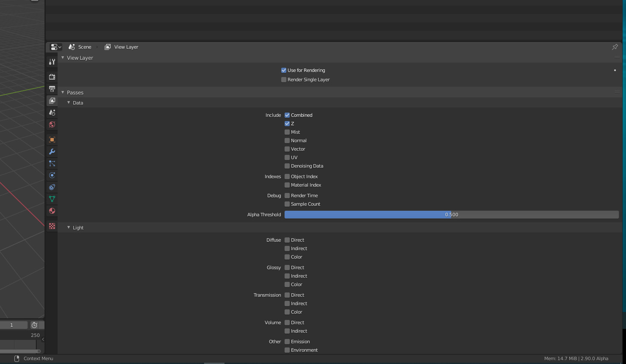Click the View Layer breadcrumb in header

coord(122,47)
